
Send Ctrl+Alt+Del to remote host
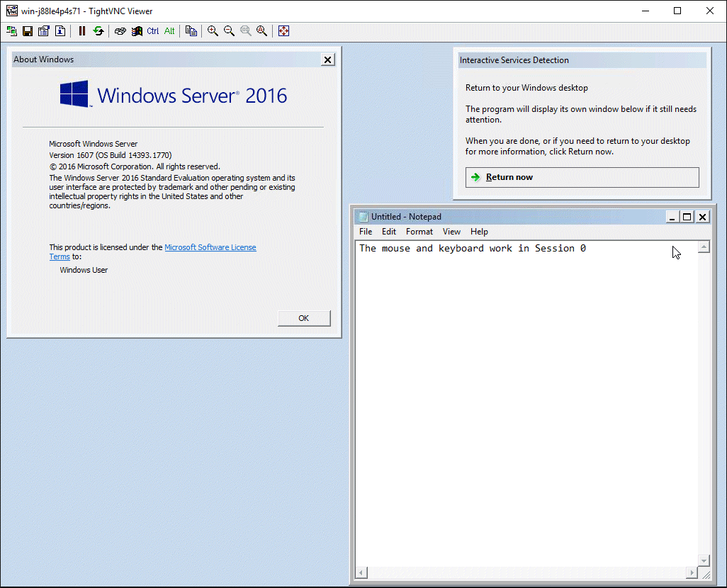click(x=120, y=31)
